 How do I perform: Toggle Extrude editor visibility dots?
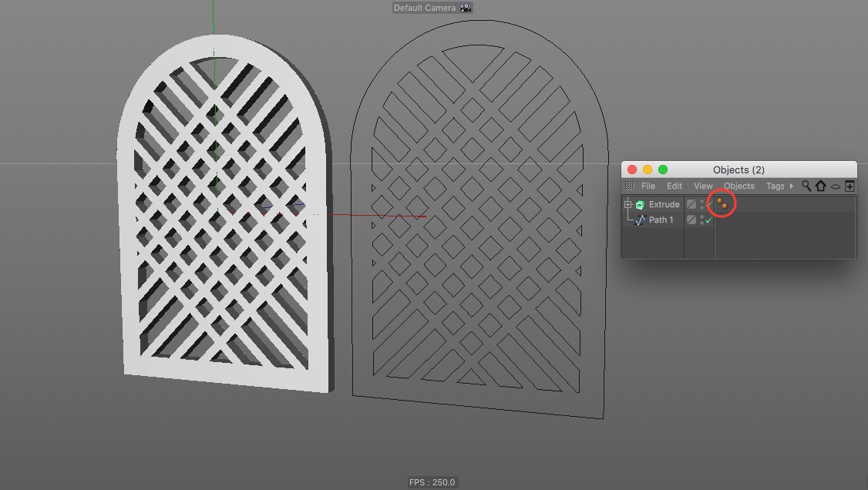[x=701, y=204]
